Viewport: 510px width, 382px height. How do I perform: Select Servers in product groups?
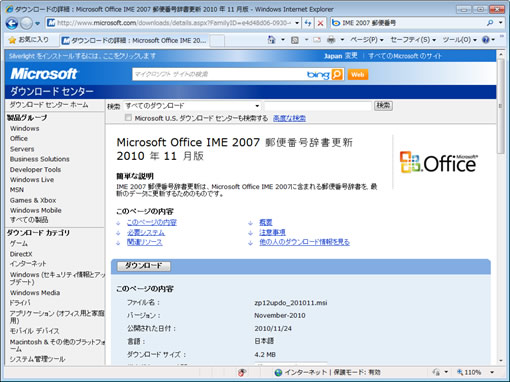(22, 149)
